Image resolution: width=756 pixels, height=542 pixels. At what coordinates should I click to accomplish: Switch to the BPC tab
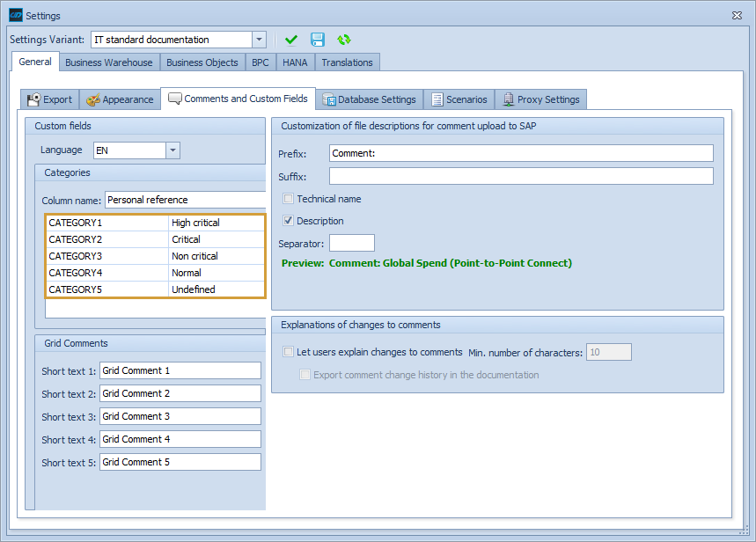click(260, 62)
